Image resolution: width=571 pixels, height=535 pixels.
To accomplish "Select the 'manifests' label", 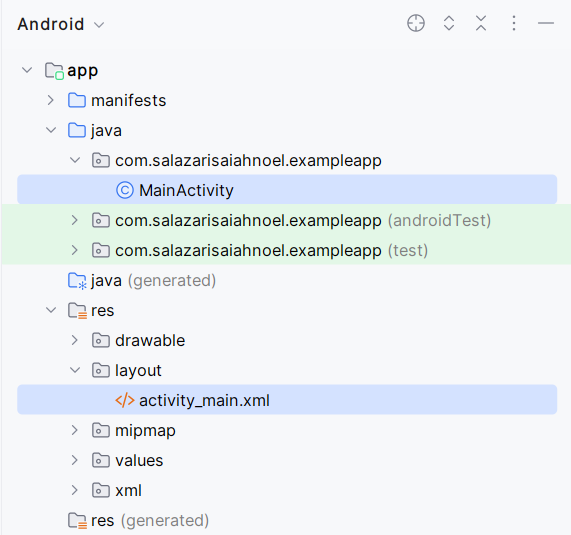I will pyautogui.click(x=129, y=101).
